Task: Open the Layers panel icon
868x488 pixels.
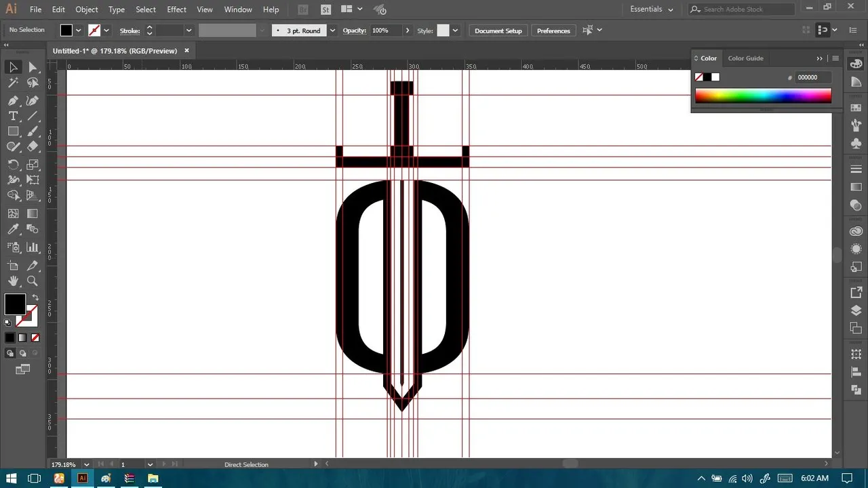Action: 856,310
